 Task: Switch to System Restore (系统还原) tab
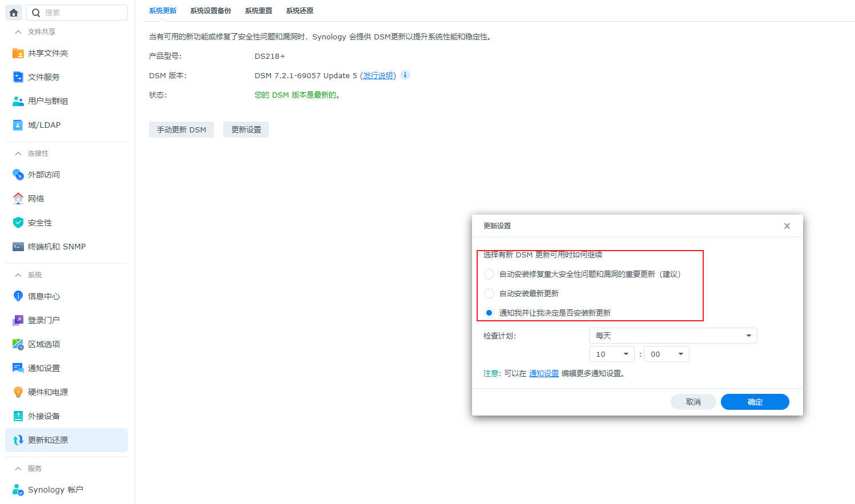coord(300,11)
